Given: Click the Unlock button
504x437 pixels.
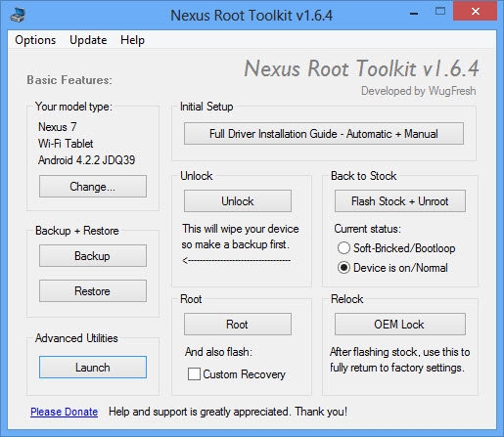Looking at the screenshot, I should (238, 201).
